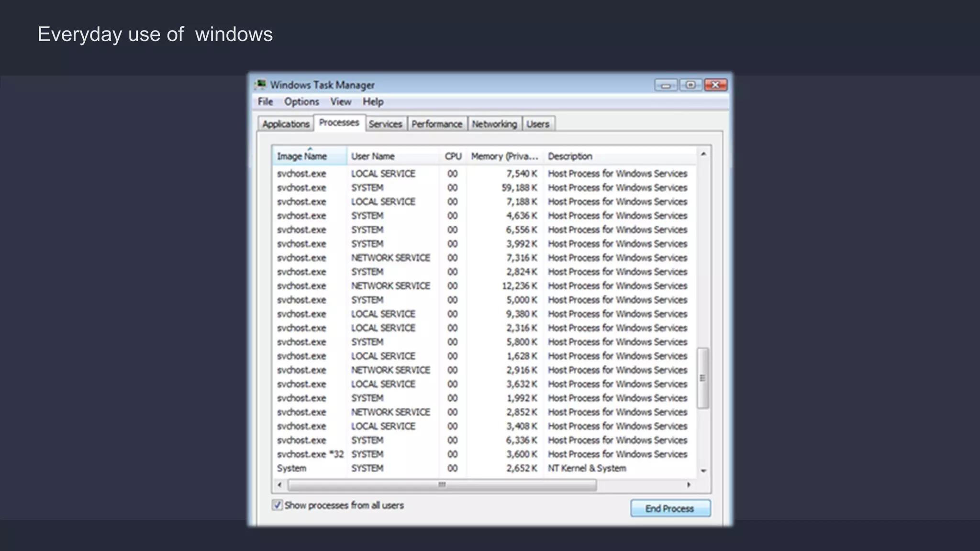Select the process using 12,236 K memory
Viewport: 980px width, 551px height.
[484, 286]
